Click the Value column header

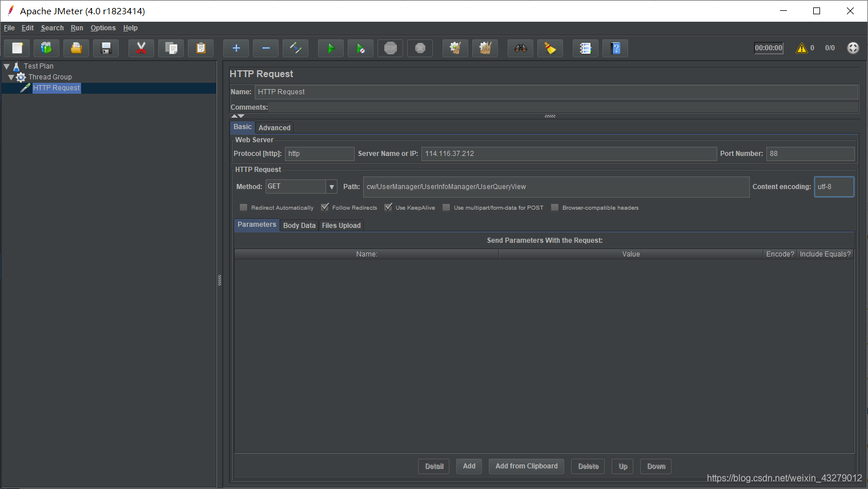click(631, 254)
